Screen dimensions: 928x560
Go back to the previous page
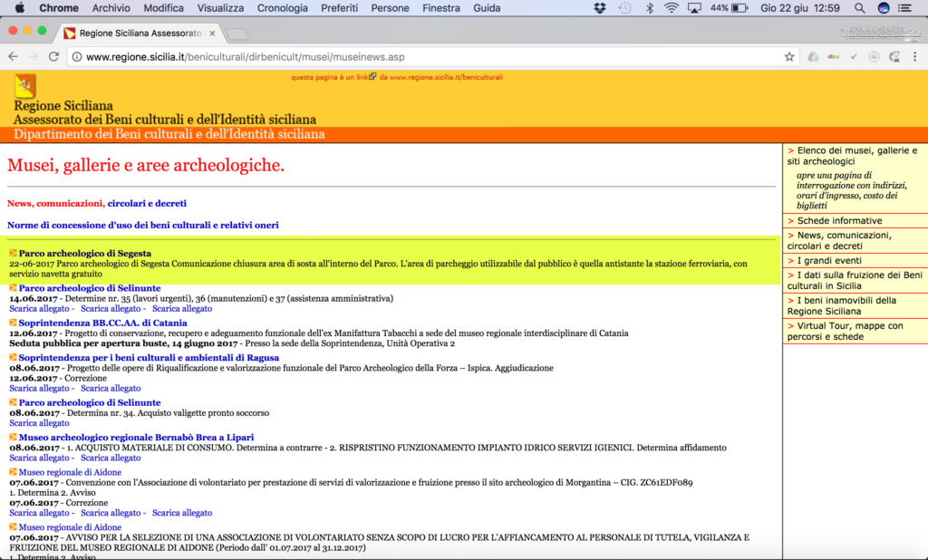tap(13, 57)
